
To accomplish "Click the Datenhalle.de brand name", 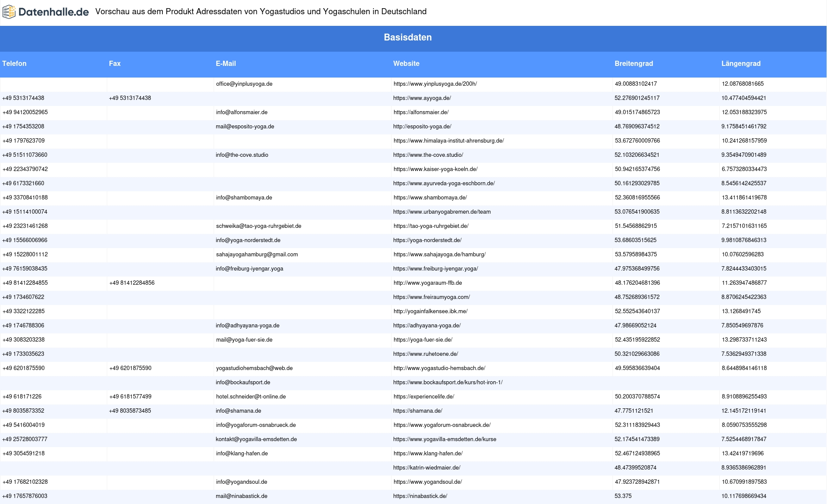I will click(53, 12).
